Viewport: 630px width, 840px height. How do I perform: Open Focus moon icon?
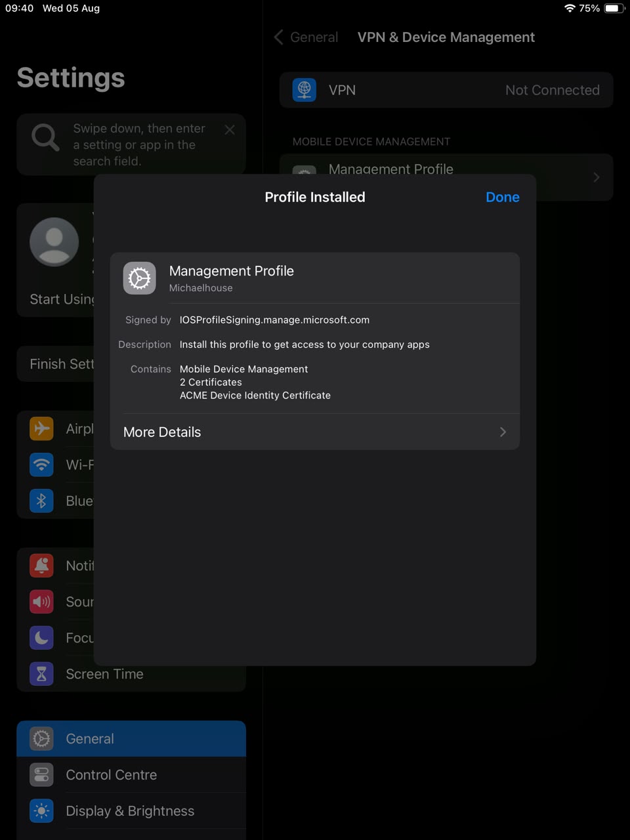click(x=41, y=637)
